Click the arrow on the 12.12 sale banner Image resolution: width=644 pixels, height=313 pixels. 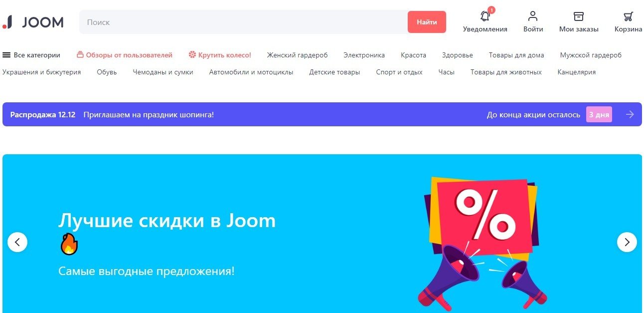coord(630,114)
